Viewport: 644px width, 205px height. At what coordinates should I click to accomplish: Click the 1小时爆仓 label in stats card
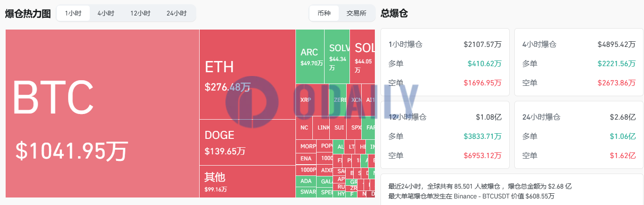(405, 45)
